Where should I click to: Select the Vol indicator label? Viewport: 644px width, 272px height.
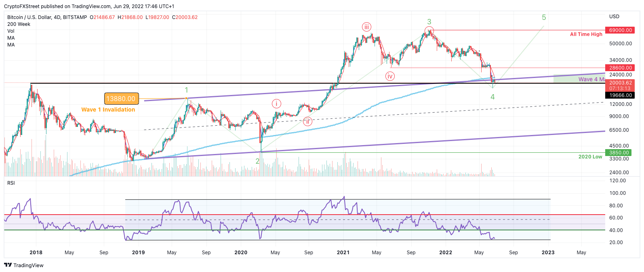pos(11,31)
